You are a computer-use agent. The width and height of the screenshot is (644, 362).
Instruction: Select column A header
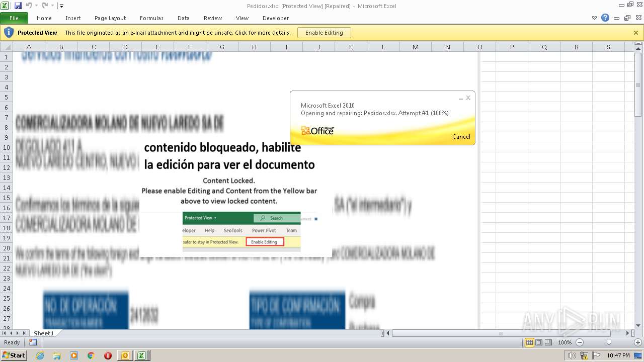(x=29, y=47)
